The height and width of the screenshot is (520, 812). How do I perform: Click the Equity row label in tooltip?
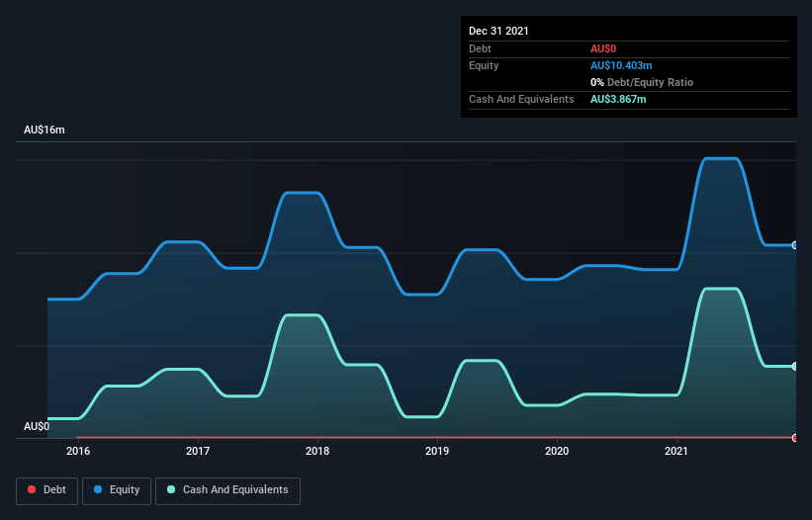[x=484, y=65]
